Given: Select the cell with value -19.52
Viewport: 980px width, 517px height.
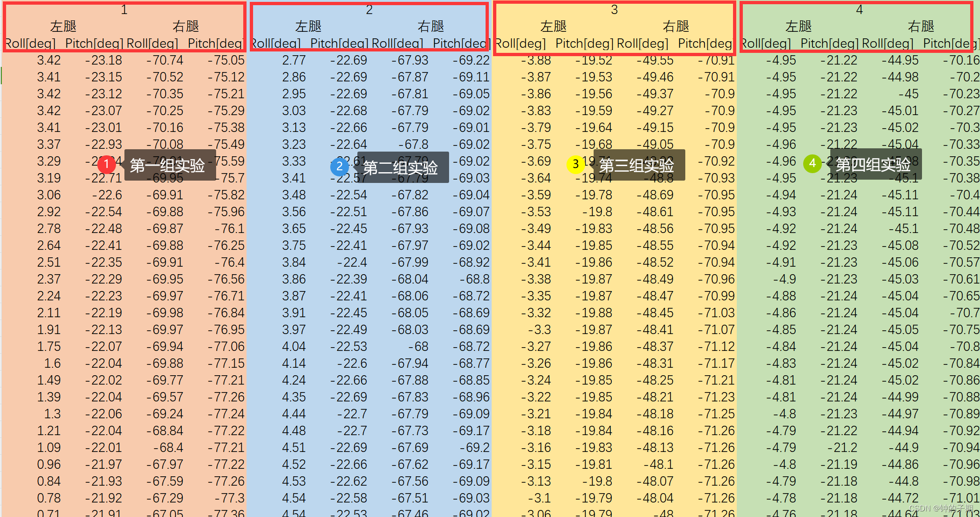Looking at the screenshot, I should (x=594, y=60).
